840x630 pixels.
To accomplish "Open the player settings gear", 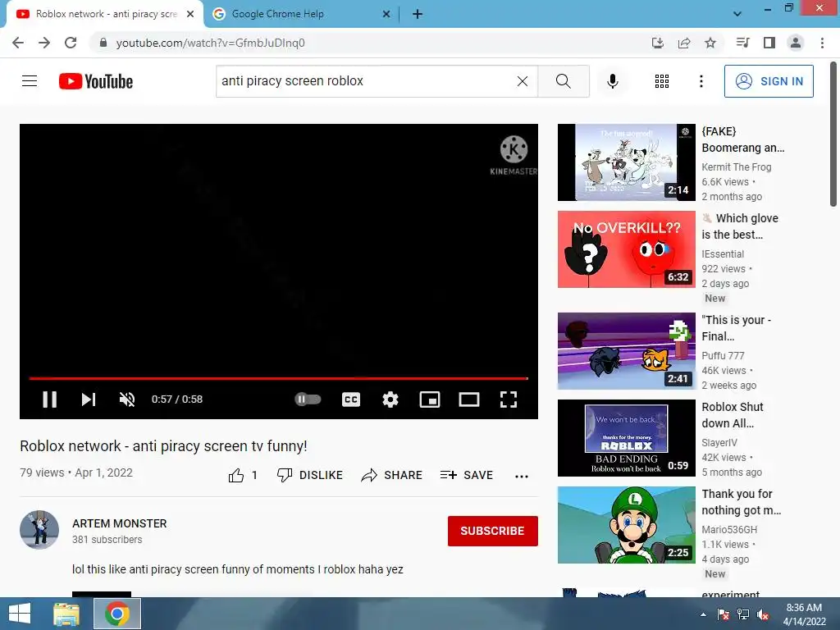I will (x=390, y=399).
